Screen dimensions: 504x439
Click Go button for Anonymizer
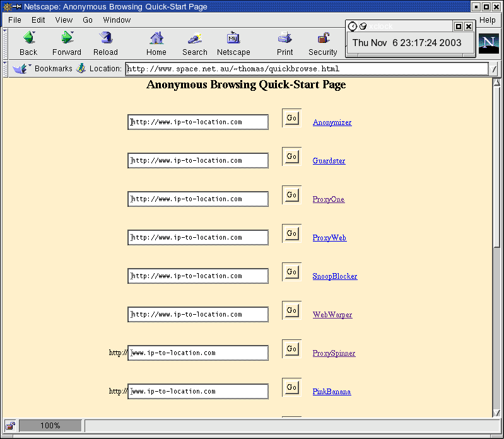click(291, 118)
